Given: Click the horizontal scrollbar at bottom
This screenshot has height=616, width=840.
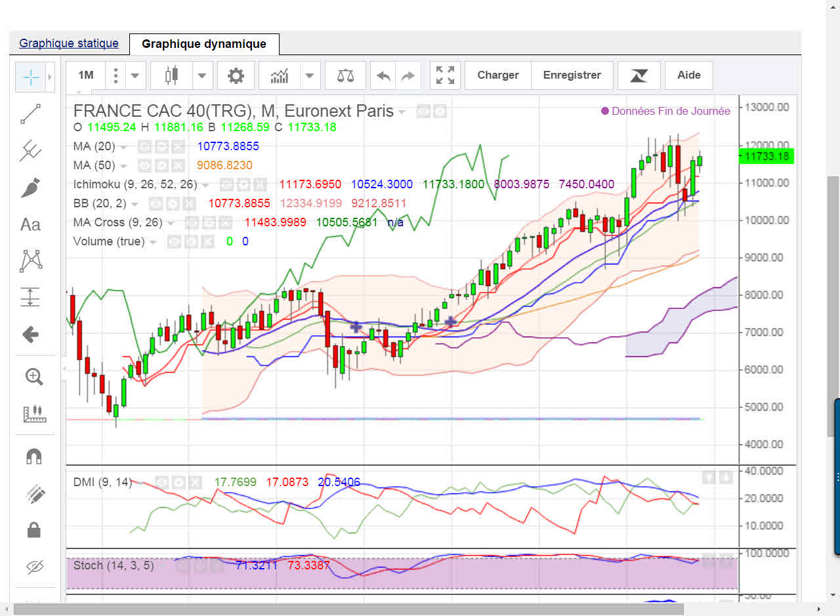Looking at the screenshot, I should coord(348,609).
